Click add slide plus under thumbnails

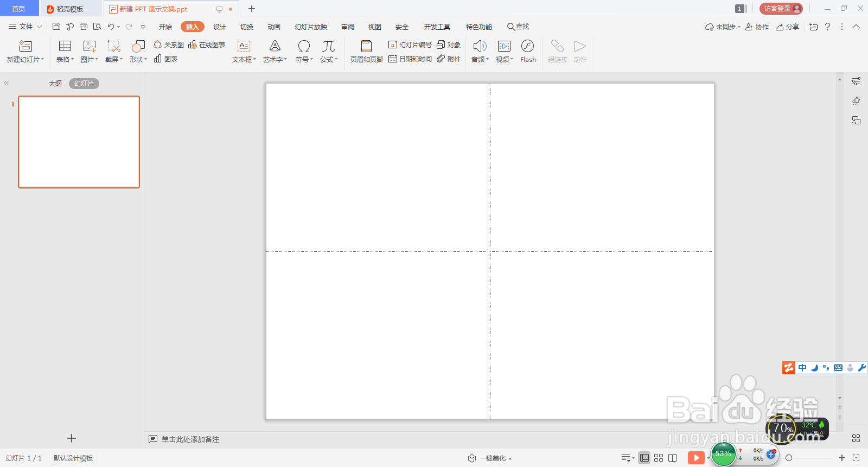[x=72, y=438]
